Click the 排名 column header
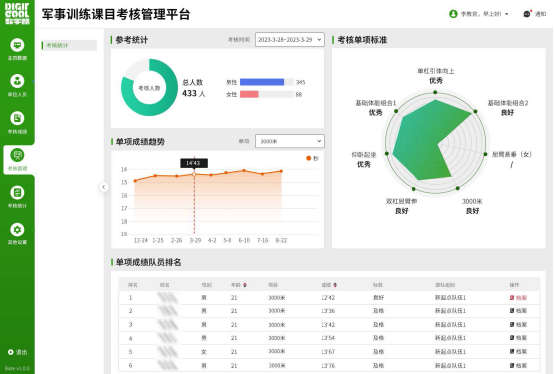The height and width of the screenshot is (374, 554). click(132, 285)
